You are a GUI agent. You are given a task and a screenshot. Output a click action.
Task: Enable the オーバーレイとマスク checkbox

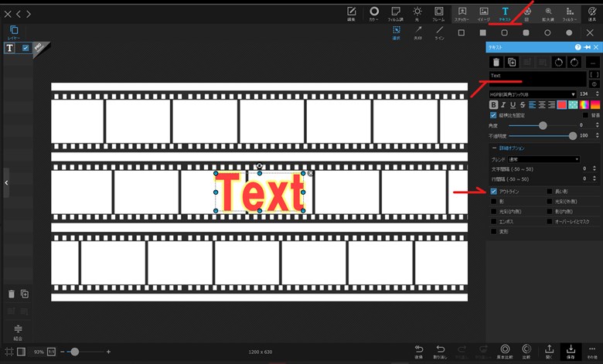pyautogui.click(x=550, y=222)
